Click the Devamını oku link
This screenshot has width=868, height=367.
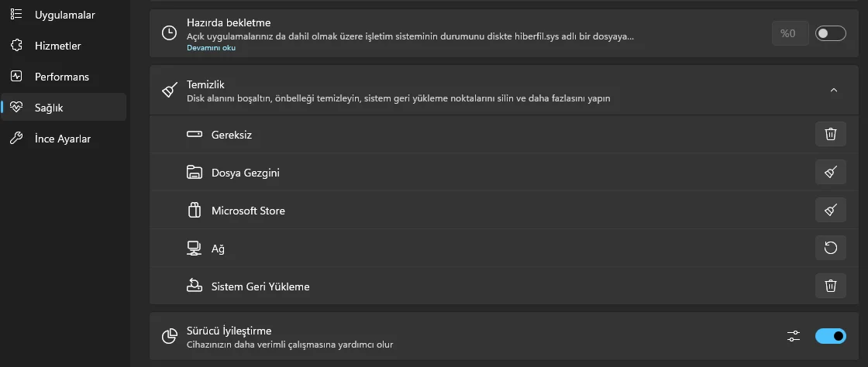click(x=211, y=48)
